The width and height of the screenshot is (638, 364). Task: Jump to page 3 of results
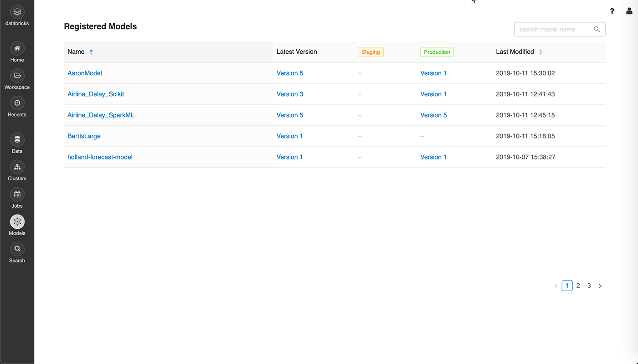tap(589, 286)
